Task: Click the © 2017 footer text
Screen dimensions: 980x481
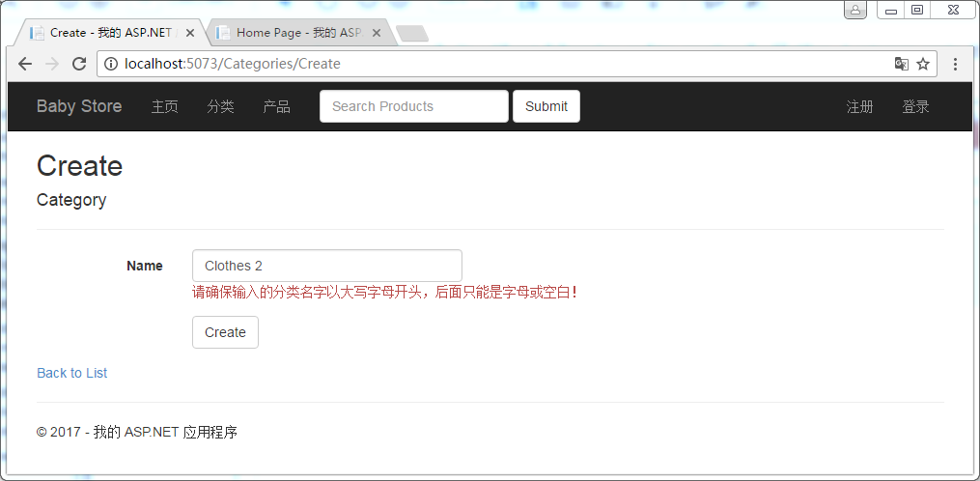Action: point(137,432)
